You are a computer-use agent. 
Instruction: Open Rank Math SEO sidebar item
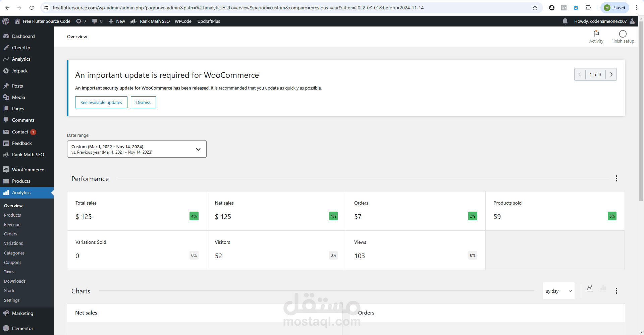point(27,155)
